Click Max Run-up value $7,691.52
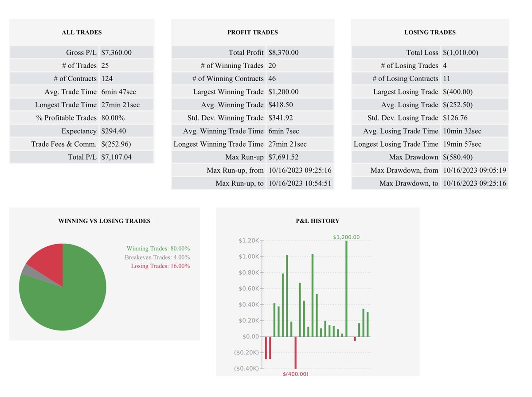The width and height of the screenshot is (532, 397). (283, 157)
